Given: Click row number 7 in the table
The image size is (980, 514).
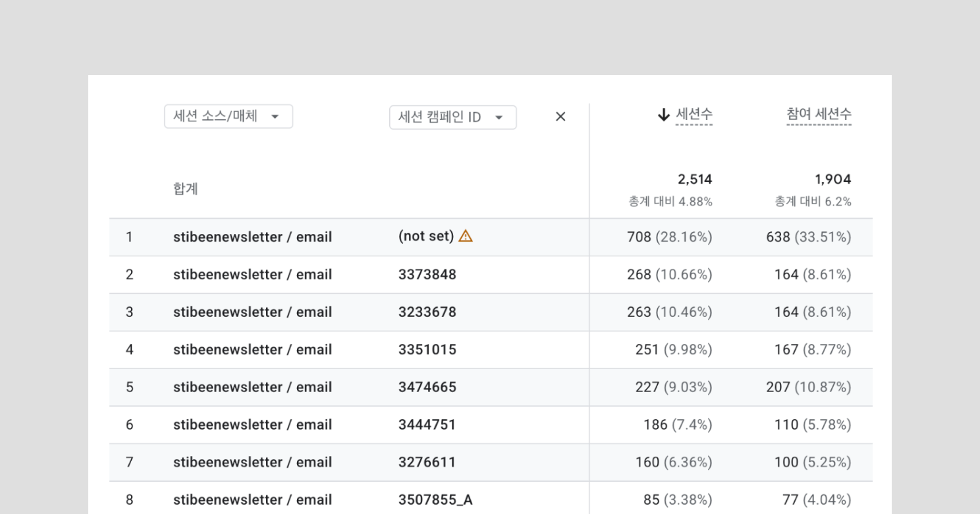Looking at the screenshot, I should [x=129, y=462].
